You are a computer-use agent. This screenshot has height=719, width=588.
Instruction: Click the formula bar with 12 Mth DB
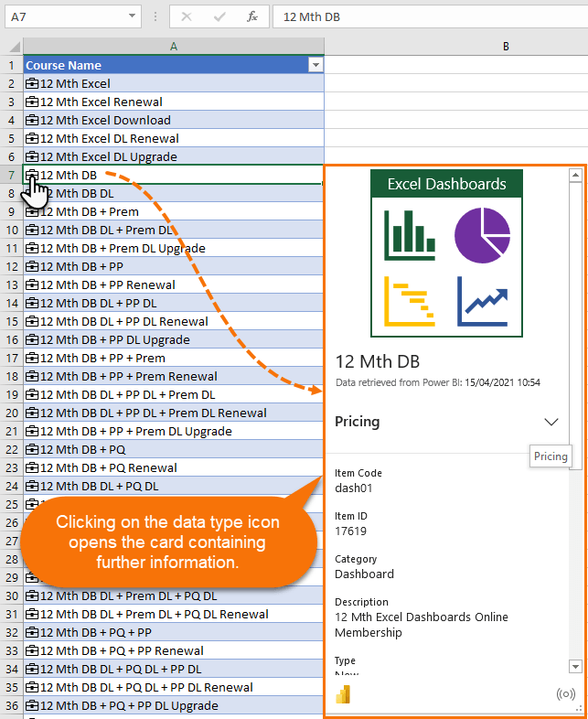pos(430,17)
